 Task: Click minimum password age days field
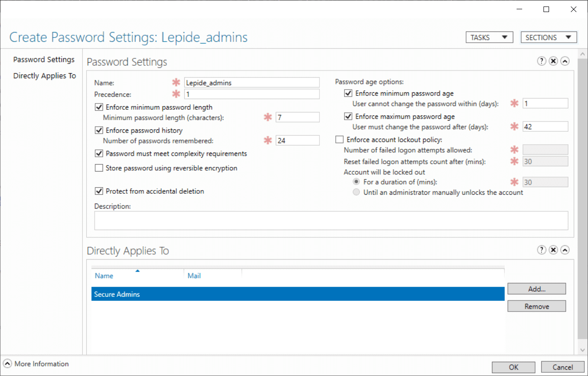[x=545, y=103]
